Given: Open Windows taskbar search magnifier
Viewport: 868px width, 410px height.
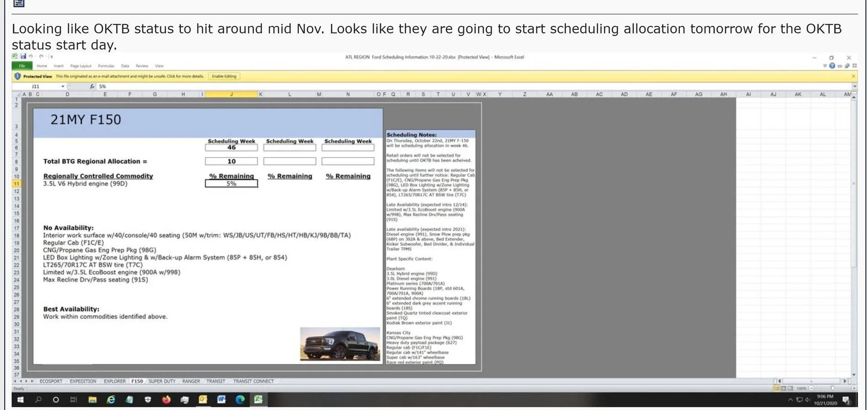Looking at the screenshot, I should [38, 400].
